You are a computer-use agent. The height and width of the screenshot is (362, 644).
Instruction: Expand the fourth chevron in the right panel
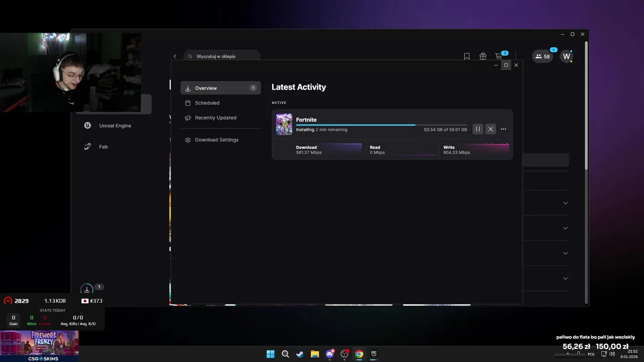point(565,279)
